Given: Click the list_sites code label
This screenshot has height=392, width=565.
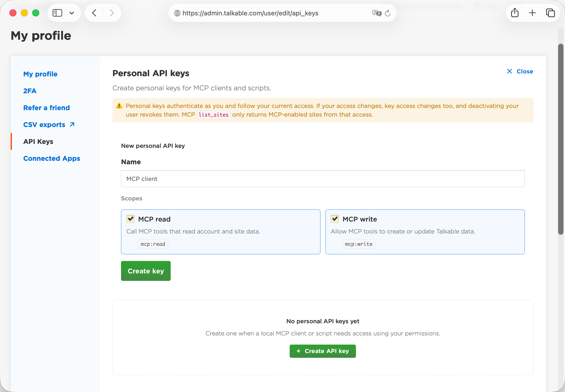Looking at the screenshot, I should click(214, 115).
